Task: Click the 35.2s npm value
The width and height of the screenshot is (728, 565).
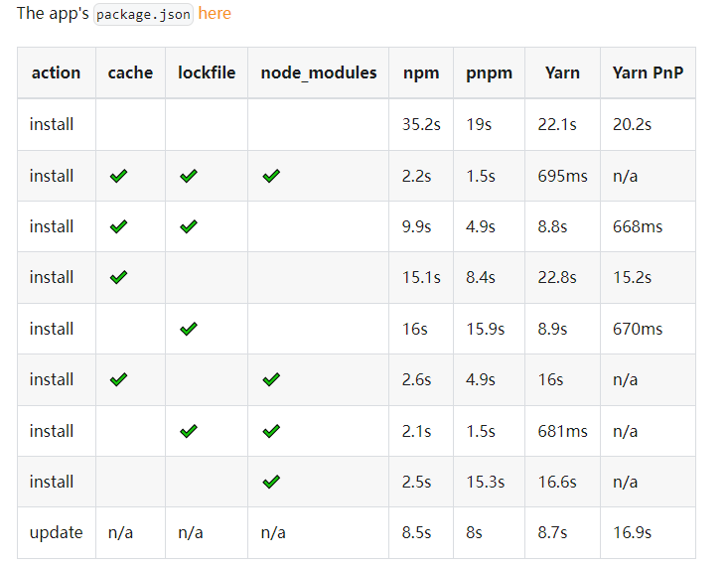Action: click(421, 124)
